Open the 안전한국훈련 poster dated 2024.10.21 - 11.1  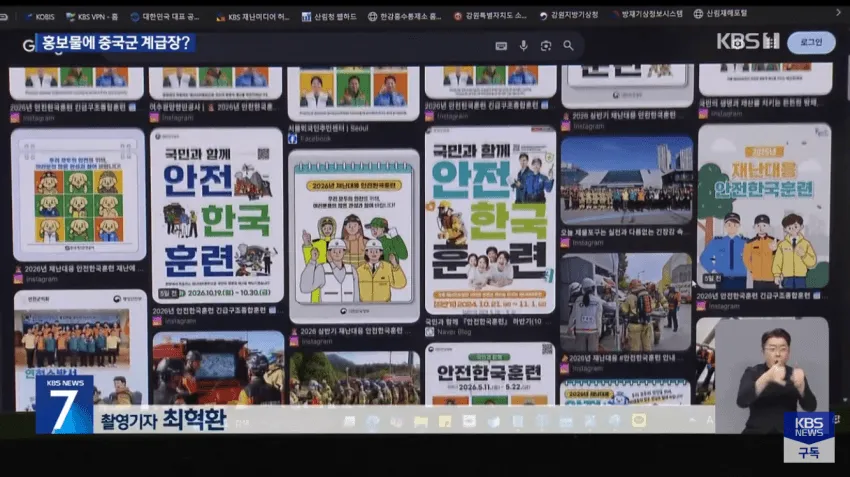[x=490, y=221]
